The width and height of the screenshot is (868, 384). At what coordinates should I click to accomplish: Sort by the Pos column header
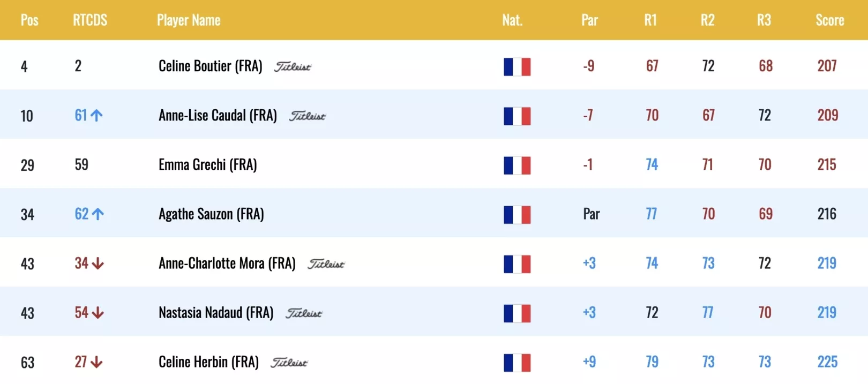[29, 20]
